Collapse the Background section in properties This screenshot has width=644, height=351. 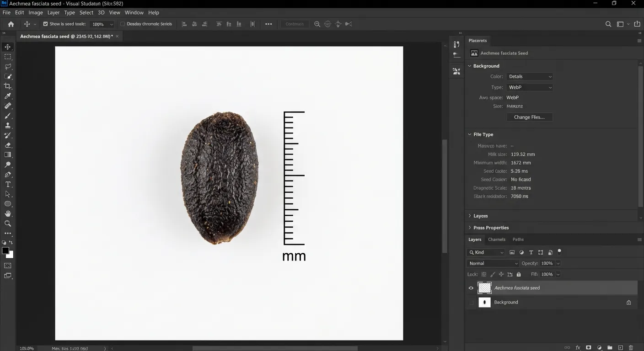469,66
